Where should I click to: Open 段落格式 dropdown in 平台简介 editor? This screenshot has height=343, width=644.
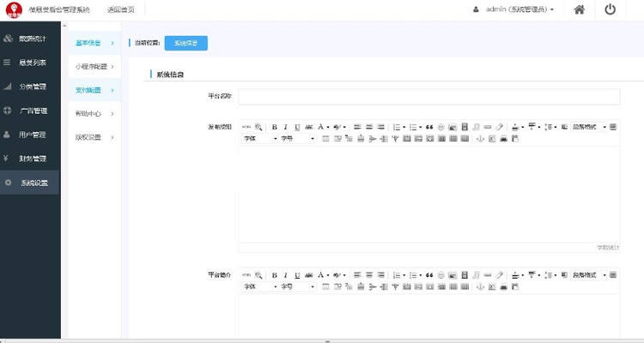coord(589,274)
